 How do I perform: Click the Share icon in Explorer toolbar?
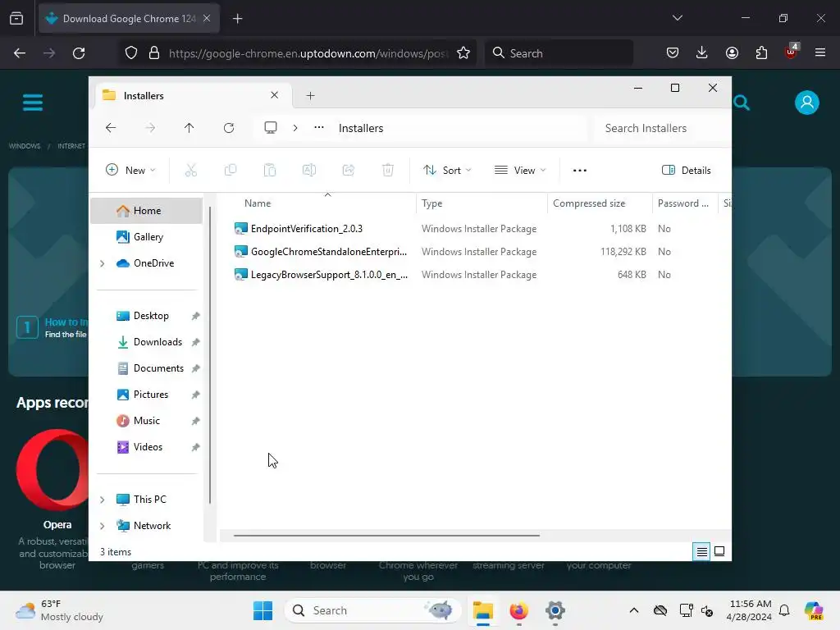[349, 171]
